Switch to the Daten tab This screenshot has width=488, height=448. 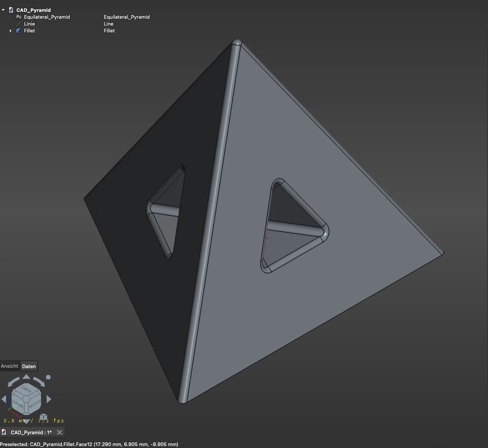[29, 366]
